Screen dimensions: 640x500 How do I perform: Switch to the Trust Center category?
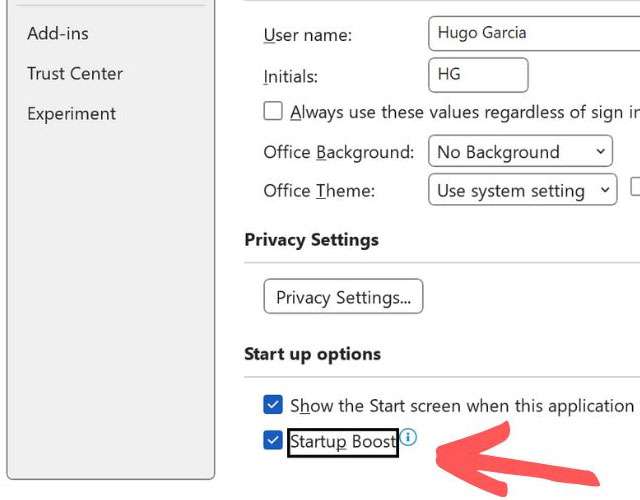(75, 73)
